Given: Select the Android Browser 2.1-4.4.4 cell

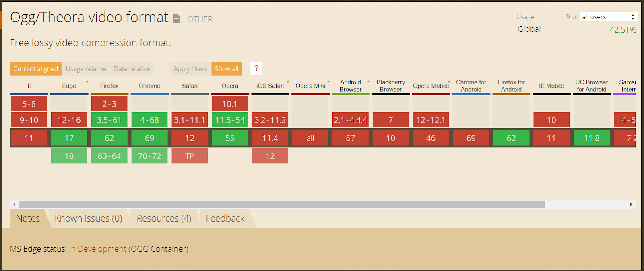Looking at the screenshot, I should (x=351, y=120).
